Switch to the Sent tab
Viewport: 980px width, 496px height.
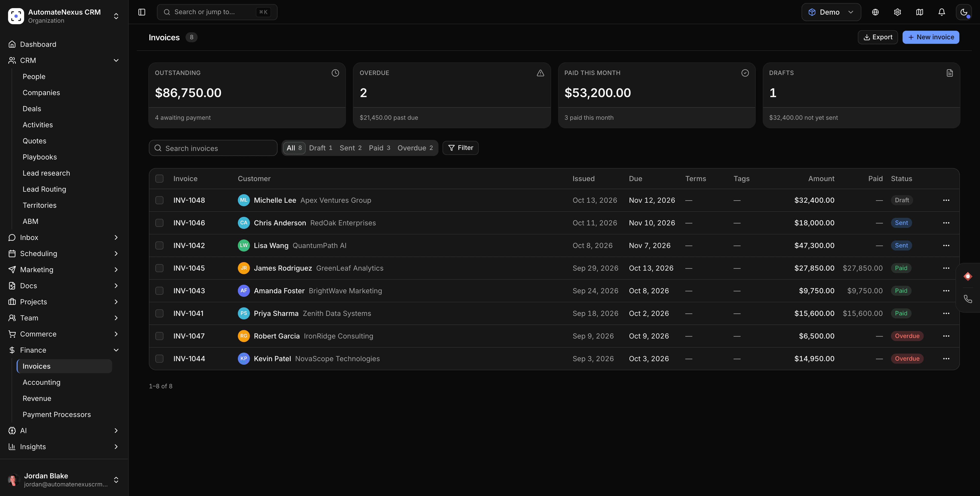(350, 148)
